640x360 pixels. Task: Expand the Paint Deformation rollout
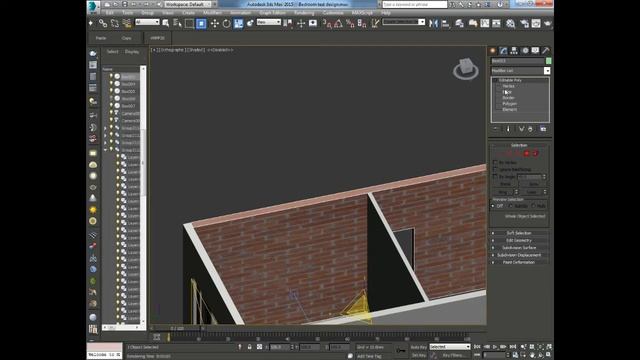[519, 262]
